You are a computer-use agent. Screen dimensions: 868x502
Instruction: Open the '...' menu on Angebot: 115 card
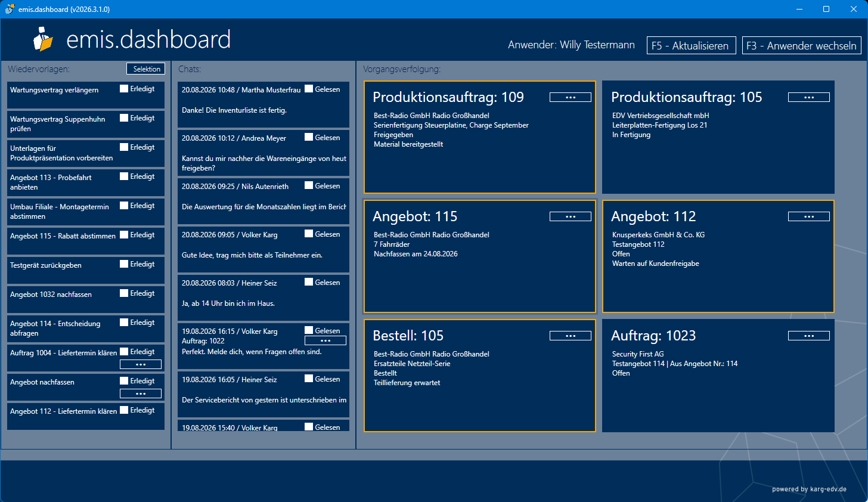[x=571, y=216]
